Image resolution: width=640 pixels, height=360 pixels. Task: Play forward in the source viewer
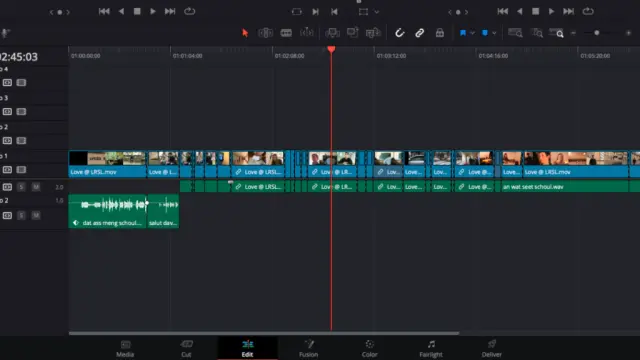tap(153, 11)
